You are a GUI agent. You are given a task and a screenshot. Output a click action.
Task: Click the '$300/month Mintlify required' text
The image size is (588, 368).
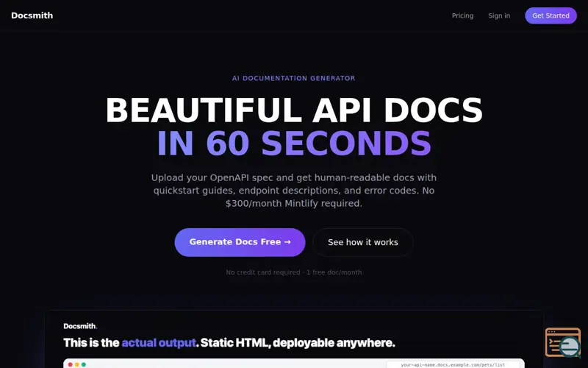[x=293, y=203]
